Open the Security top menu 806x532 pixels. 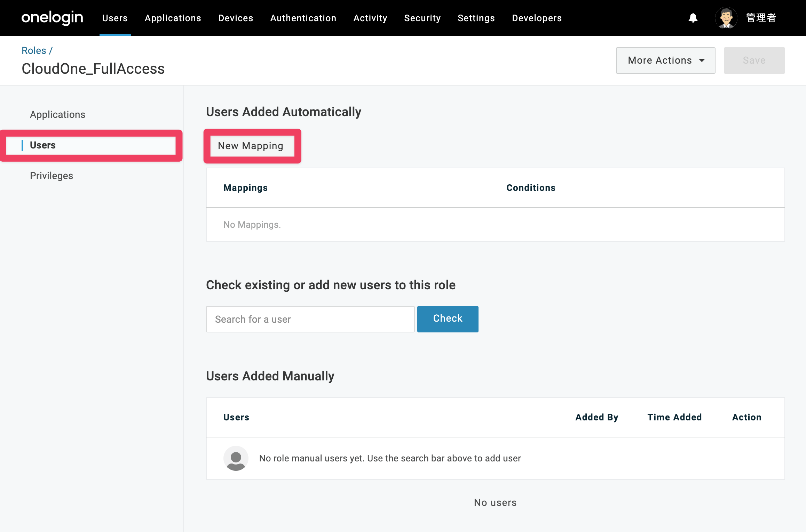pos(422,18)
